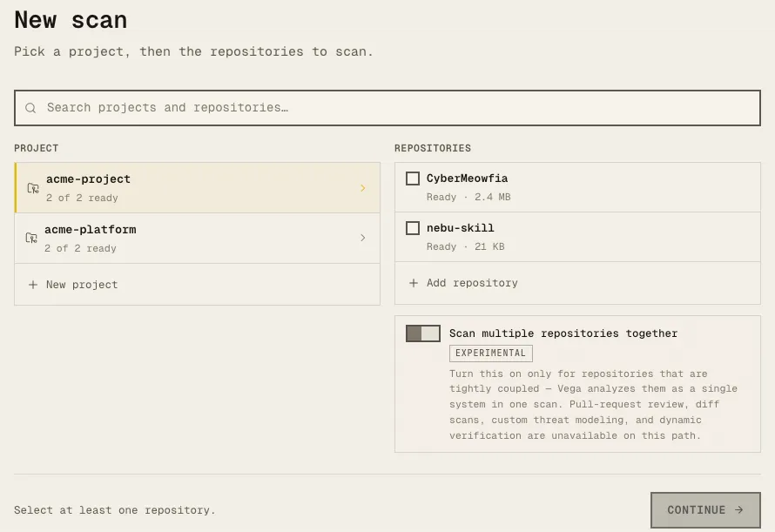
Task: Toggle Scan multiple repositories together switch
Action: click(x=423, y=333)
